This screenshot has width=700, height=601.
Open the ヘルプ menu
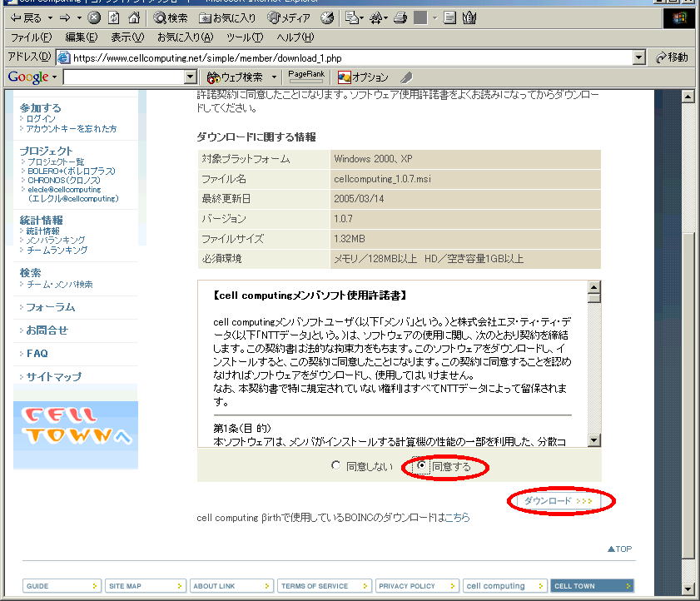point(295,37)
